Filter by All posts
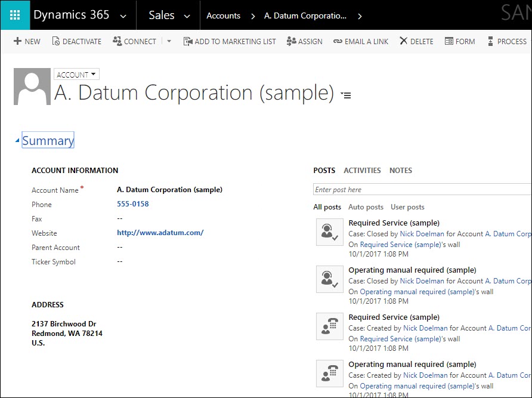Viewport: 532px width, 398px height. 327,207
